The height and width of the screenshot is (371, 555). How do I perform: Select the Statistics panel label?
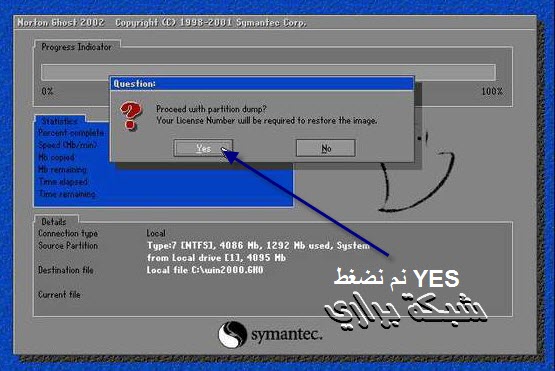pos(59,121)
